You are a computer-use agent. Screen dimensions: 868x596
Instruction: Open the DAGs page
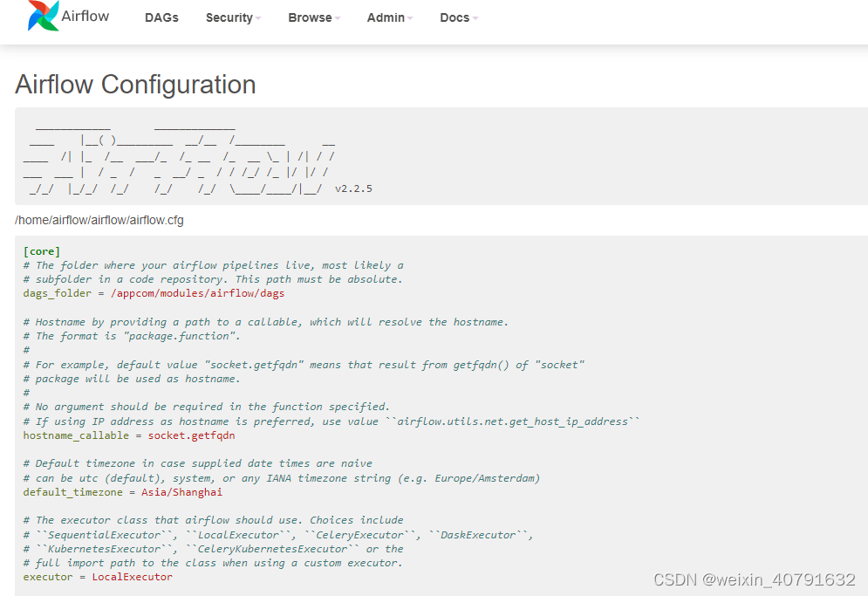click(x=161, y=17)
